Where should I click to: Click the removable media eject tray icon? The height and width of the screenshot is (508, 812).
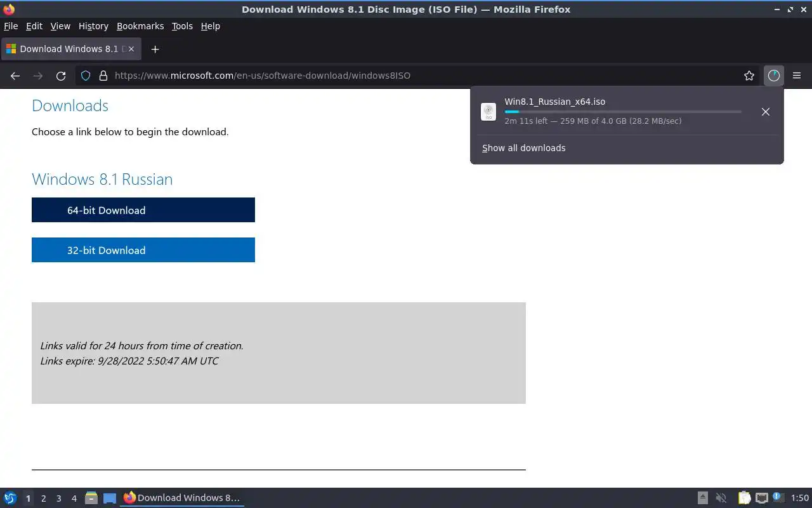tap(703, 498)
